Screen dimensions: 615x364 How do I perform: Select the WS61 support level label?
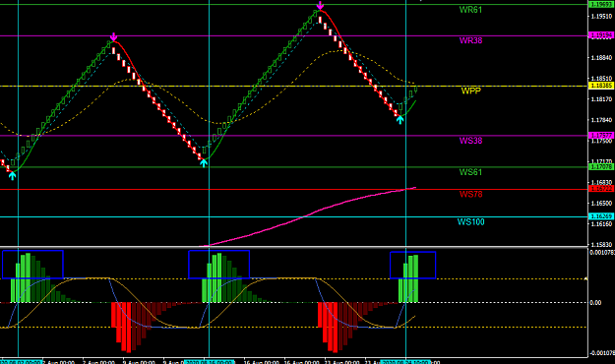point(470,172)
